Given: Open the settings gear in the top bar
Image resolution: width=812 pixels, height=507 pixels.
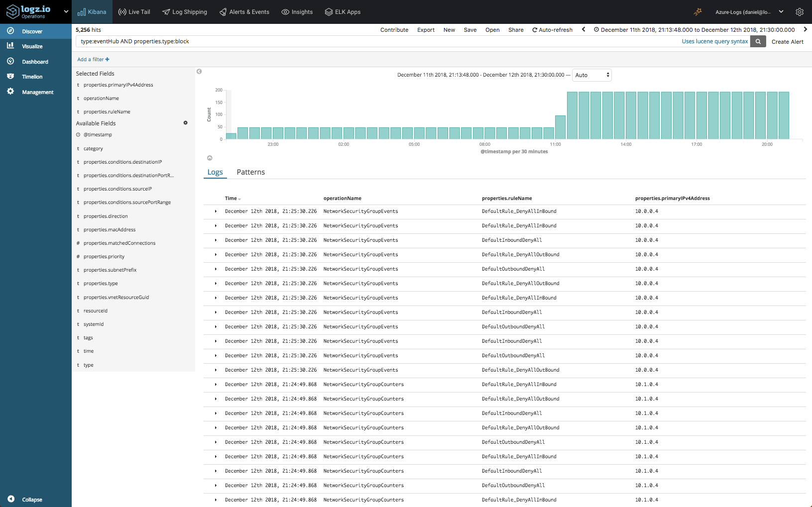Looking at the screenshot, I should coord(800,12).
